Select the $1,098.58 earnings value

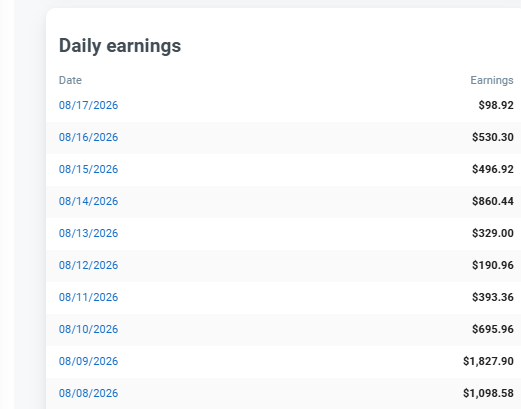pos(488,393)
